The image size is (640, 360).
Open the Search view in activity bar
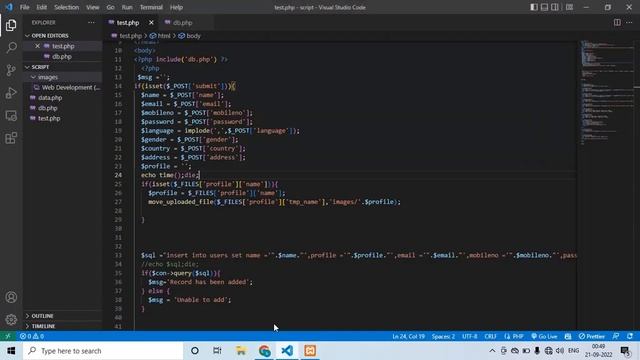pos(11,48)
